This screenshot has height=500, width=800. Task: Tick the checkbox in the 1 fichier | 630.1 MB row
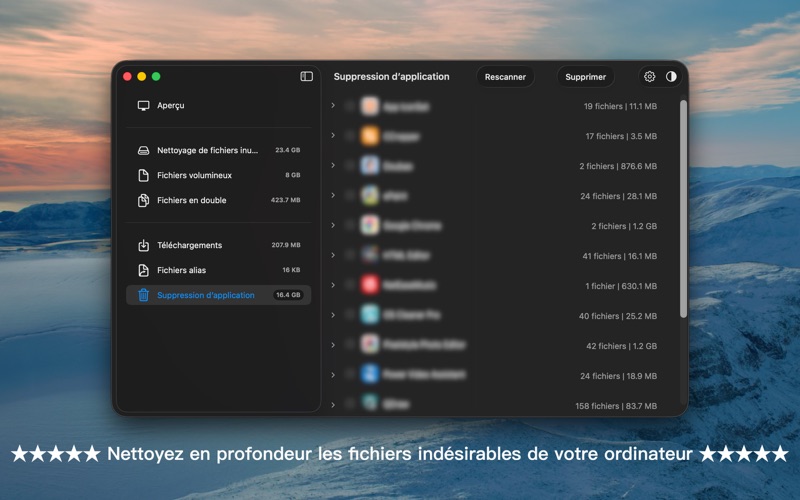coord(350,285)
